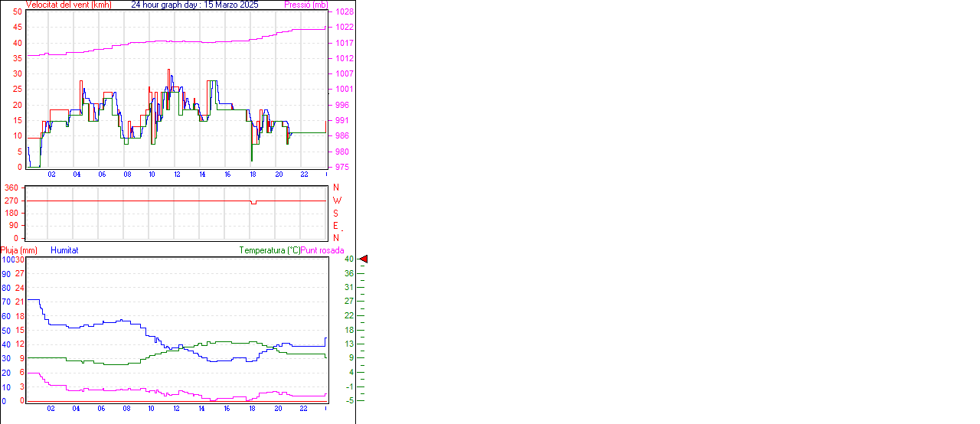Viewport: 980px width, 424px height.
Task: Click the red triangle marker beside temperature scale
Action: (x=364, y=259)
